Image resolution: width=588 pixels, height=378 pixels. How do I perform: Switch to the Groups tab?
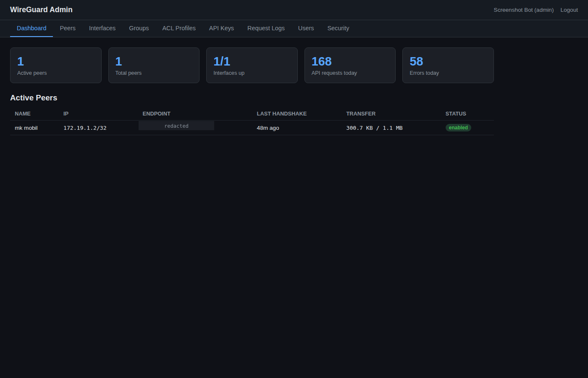139,28
